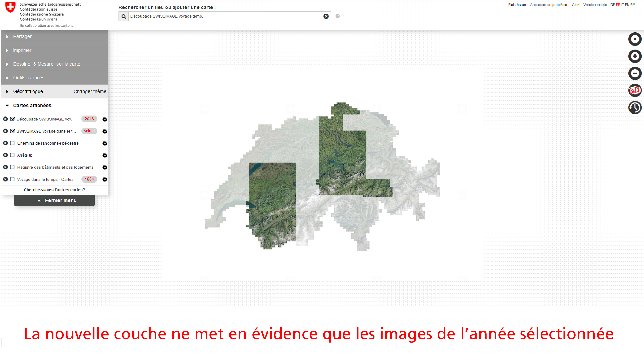Enable Registre des bâtiments et des logements

(x=12, y=167)
